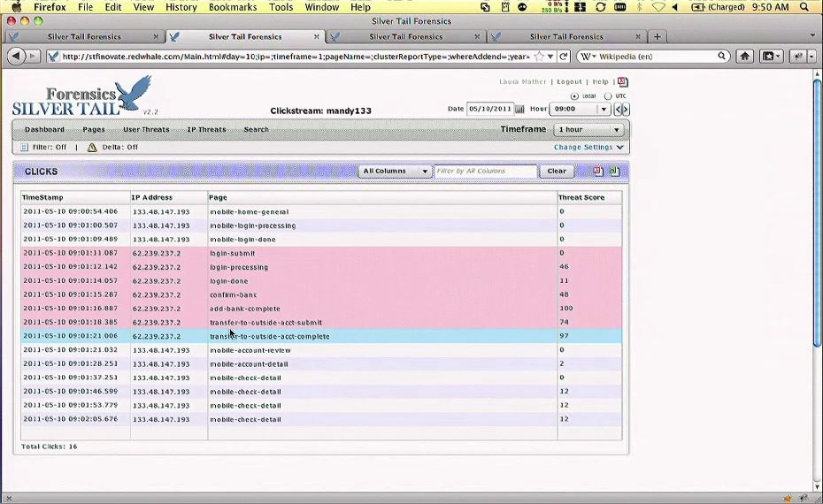
Task: Open the list all tabs dropdown
Action: (x=812, y=36)
